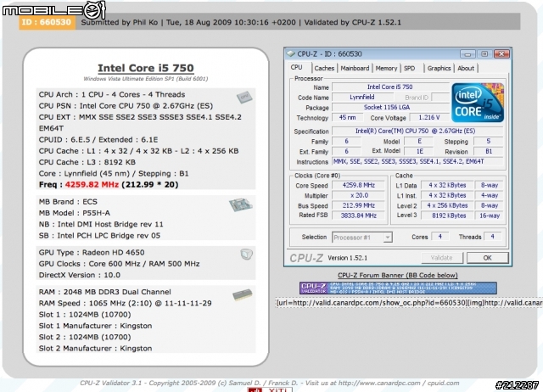Switch to the Caches tab
The height and width of the screenshot is (392, 543).
(324, 68)
